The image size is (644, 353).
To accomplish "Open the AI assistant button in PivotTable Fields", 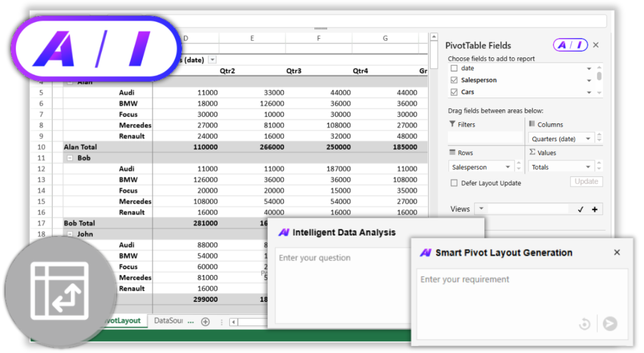I will click(570, 45).
